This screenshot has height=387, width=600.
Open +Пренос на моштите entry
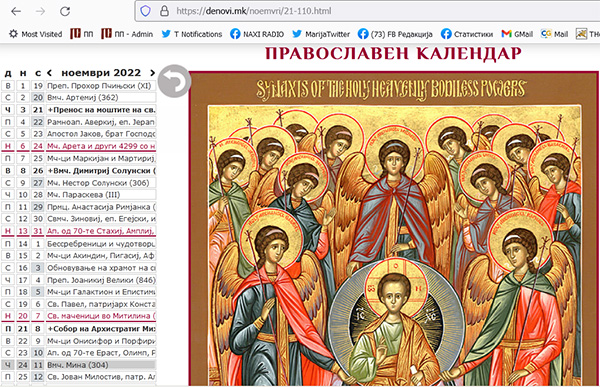pos(101,110)
